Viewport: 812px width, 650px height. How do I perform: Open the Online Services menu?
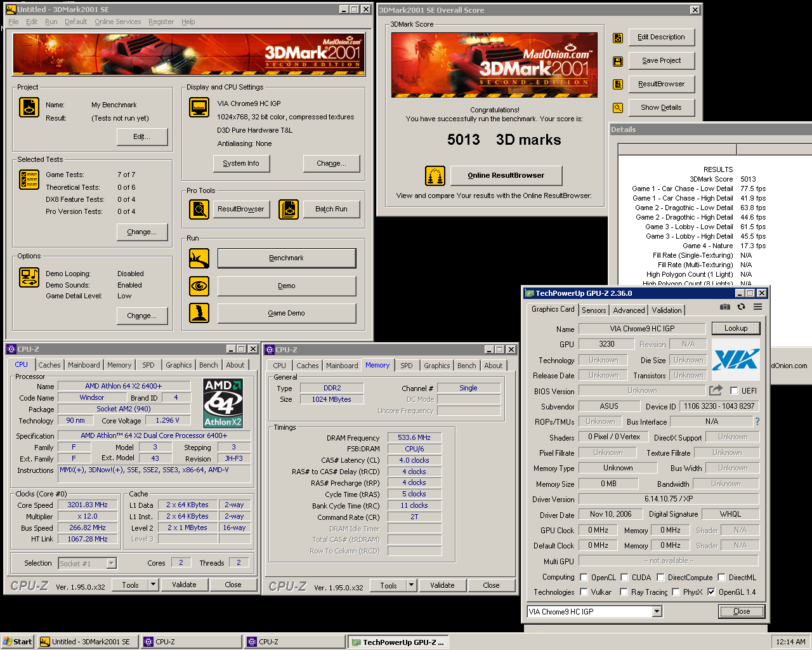tap(118, 22)
